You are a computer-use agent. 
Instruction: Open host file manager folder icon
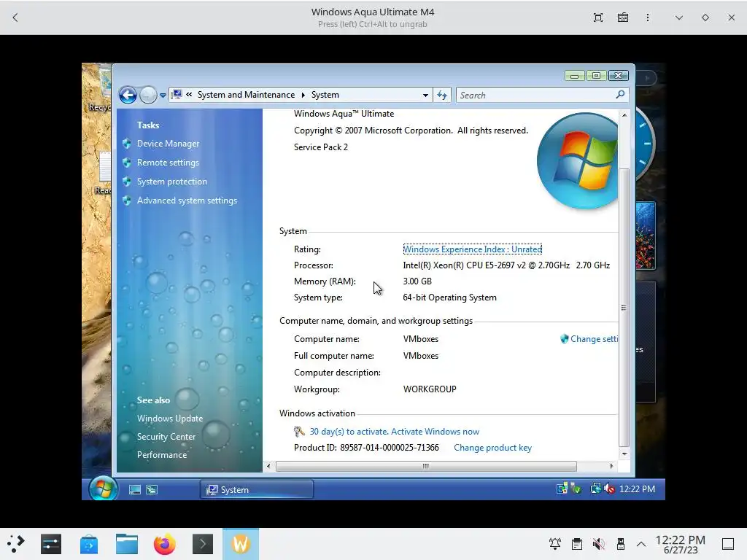127,544
